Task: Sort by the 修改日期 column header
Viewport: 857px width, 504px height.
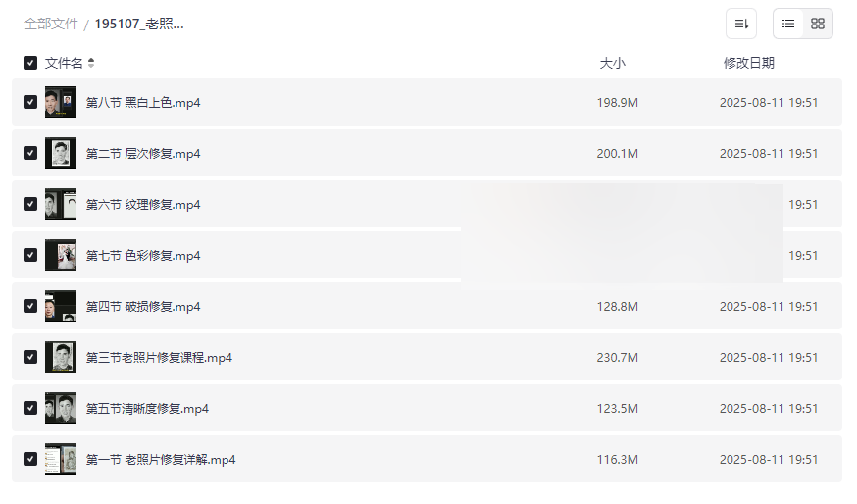Action: click(x=748, y=63)
